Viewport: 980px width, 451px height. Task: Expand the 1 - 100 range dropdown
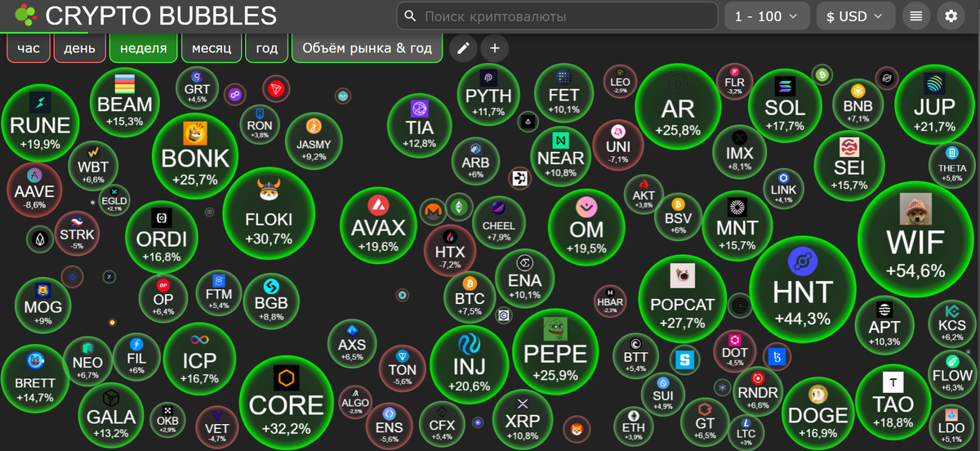768,16
